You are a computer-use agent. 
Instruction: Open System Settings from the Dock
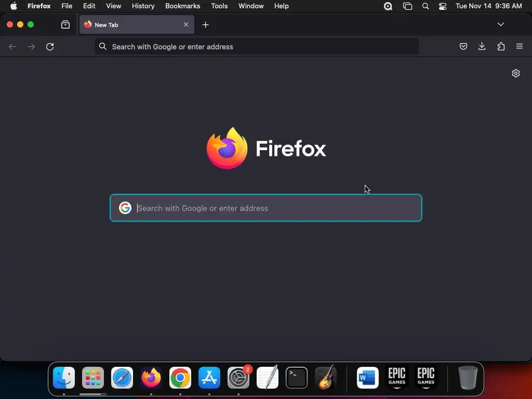point(238,378)
